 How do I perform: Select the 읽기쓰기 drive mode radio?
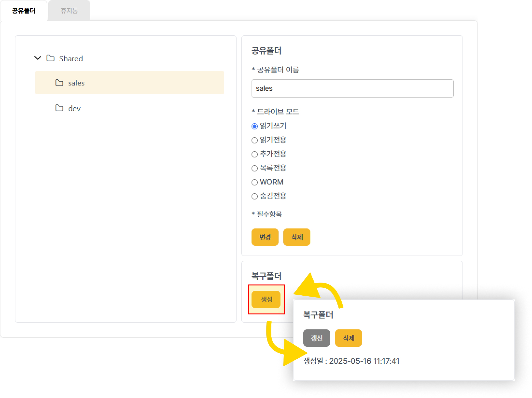(255, 126)
